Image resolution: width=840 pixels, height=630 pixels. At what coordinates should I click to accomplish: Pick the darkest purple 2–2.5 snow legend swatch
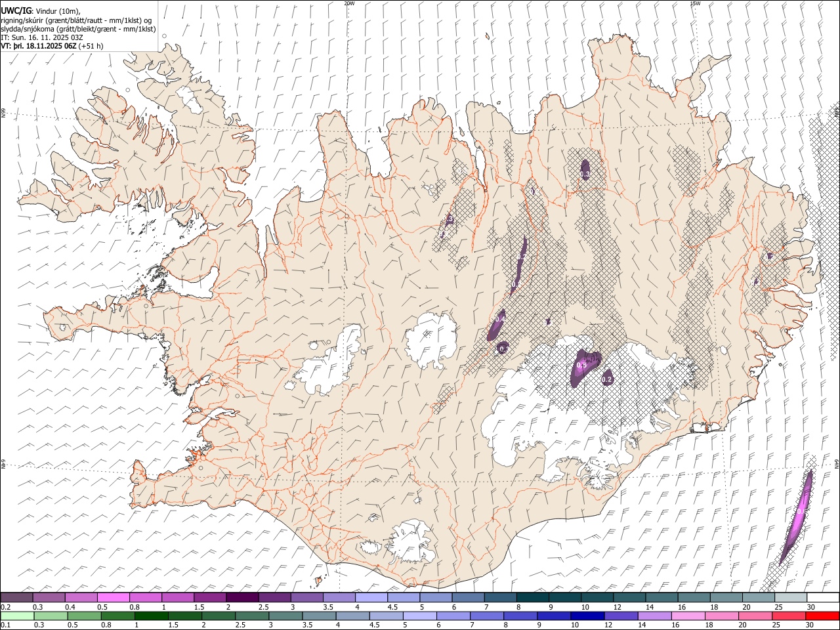click(x=241, y=597)
